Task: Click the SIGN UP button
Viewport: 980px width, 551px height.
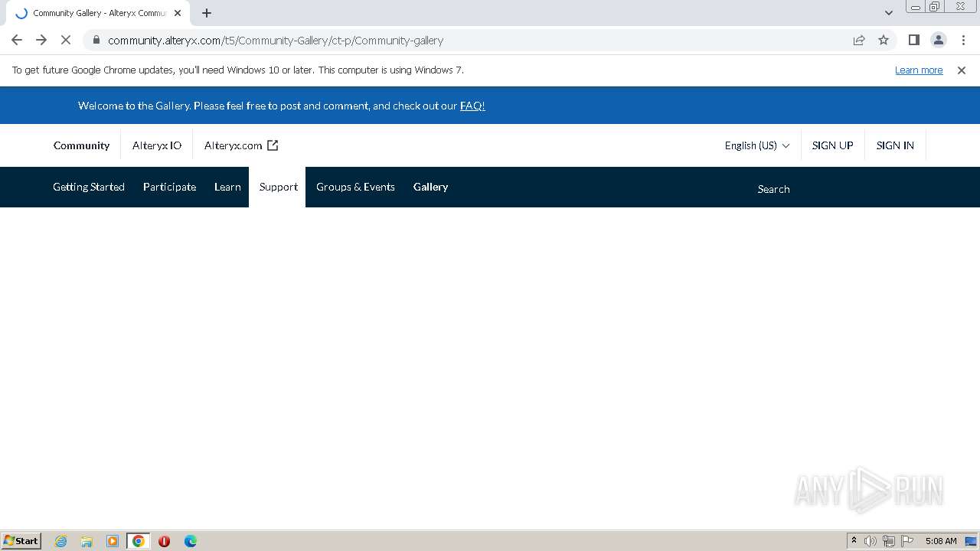Action: (x=833, y=145)
